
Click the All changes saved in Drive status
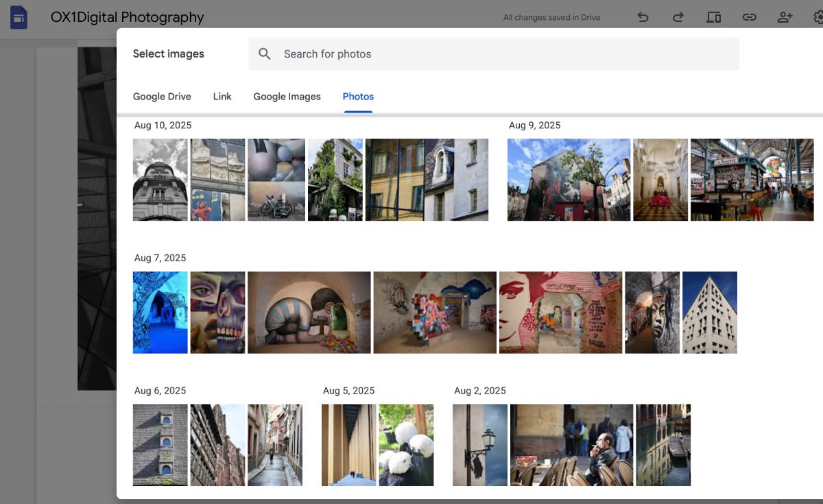coord(552,17)
